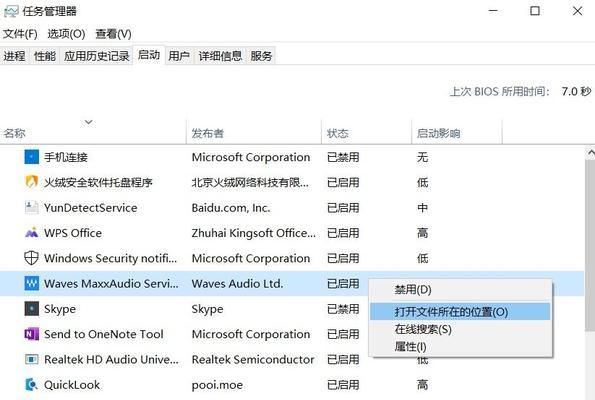Click publisher Zhuhai Kingsoft Office...
The height and width of the screenshot is (400, 595).
tap(253, 233)
